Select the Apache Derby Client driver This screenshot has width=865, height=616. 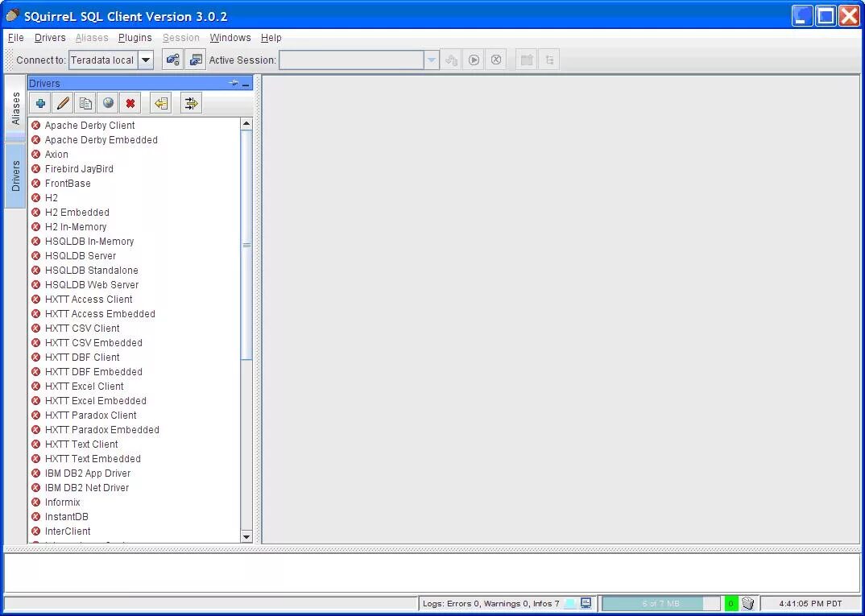[90, 125]
